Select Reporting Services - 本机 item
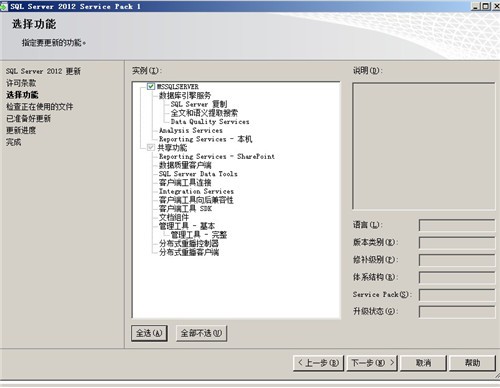This screenshot has height=388, width=500. pyautogui.click(x=205, y=139)
